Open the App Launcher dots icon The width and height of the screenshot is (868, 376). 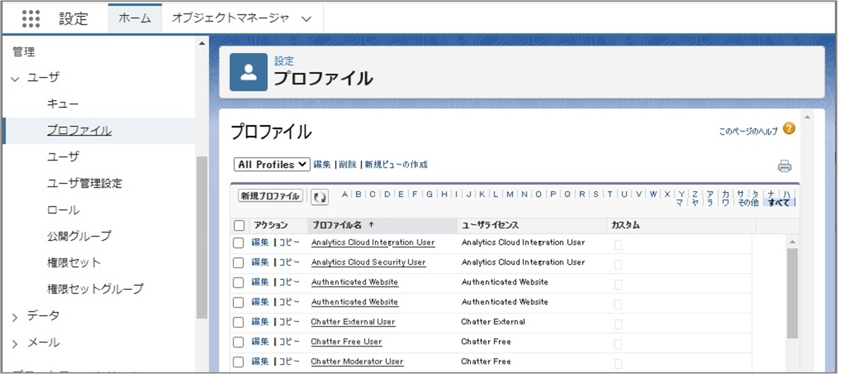tap(31, 19)
